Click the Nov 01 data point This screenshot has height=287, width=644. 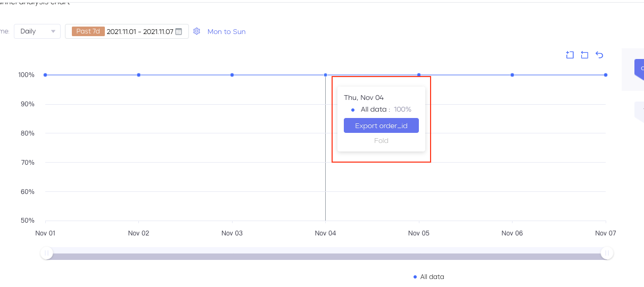(45, 75)
